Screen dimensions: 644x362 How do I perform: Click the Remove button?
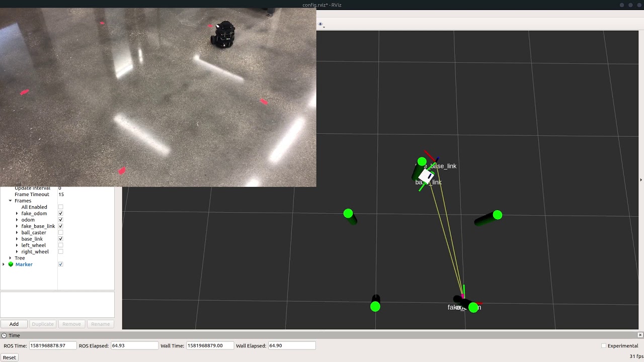(71, 324)
